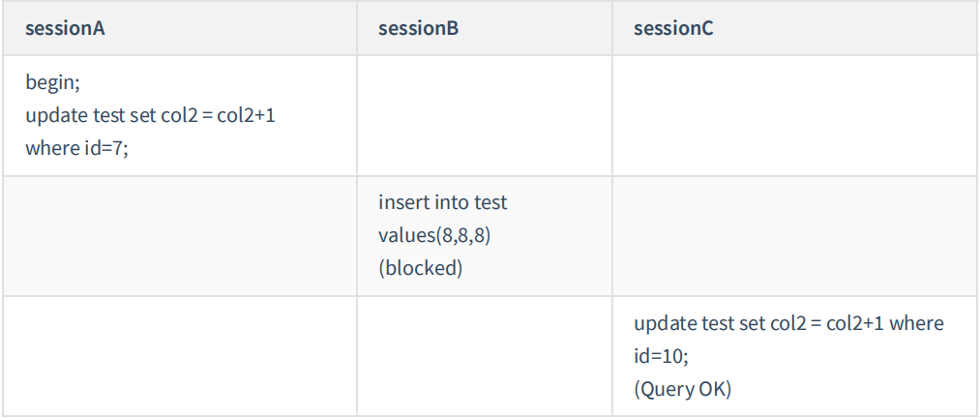Click the word 'where' in sessionC's statement
980x418 pixels.
915,323
